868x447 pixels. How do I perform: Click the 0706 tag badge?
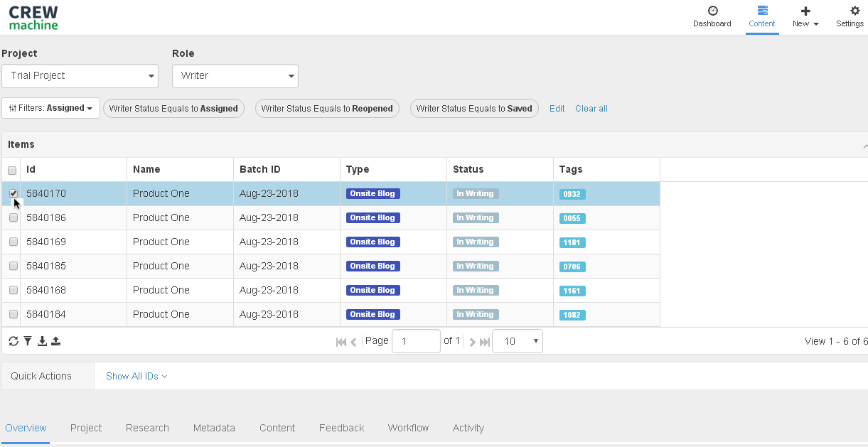(x=572, y=266)
